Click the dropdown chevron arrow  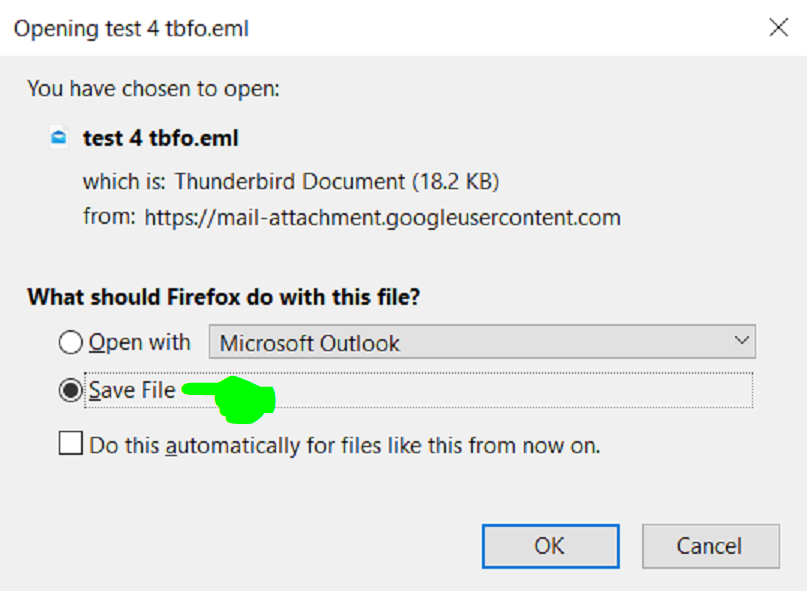click(741, 341)
